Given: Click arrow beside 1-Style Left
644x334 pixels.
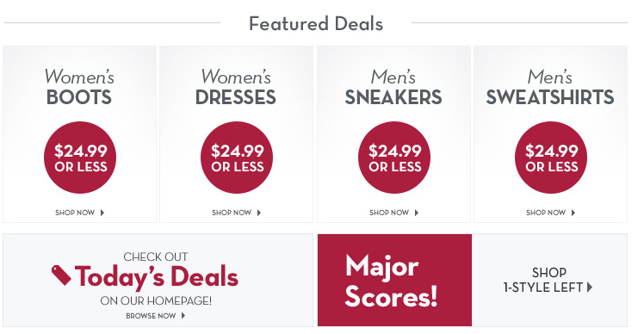Looking at the screenshot, I should pyautogui.click(x=590, y=287).
